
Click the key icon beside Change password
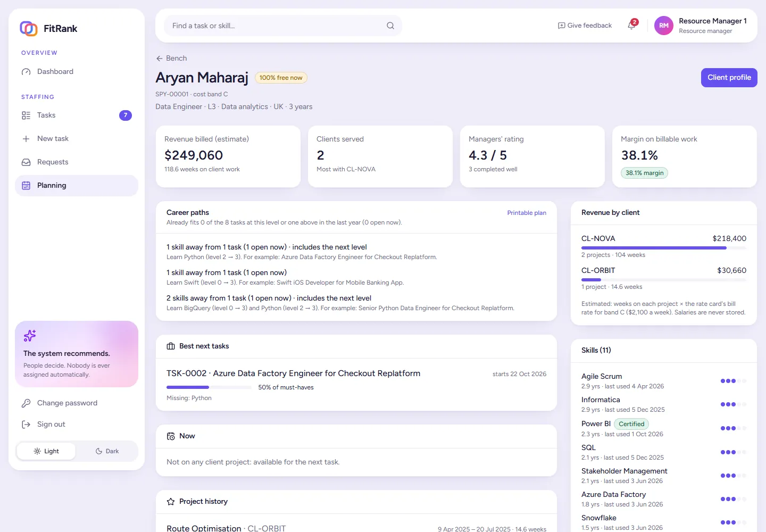pyautogui.click(x=26, y=403)
